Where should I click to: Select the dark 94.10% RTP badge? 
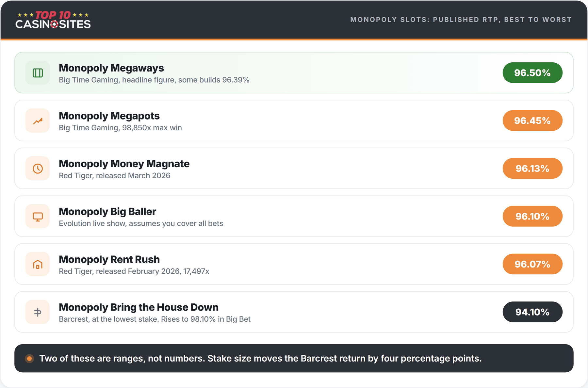[x=532, y=312]
